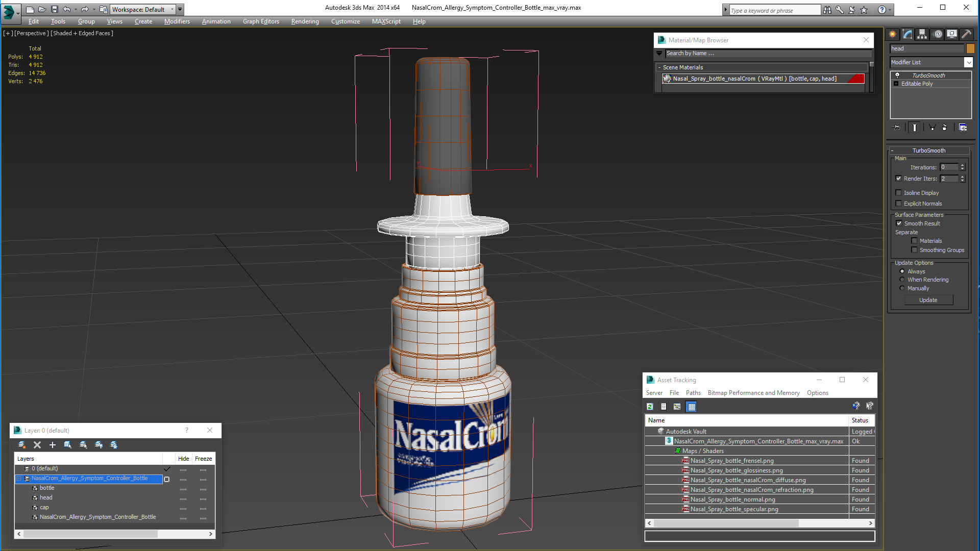Click Hide/Unhide All Layers icon

click(99, 445)
